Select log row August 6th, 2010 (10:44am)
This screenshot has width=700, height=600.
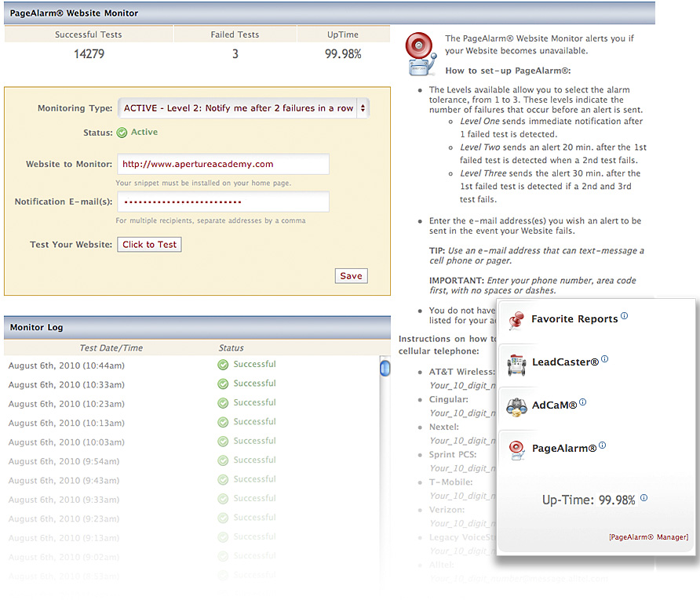[x=191, y=365]
